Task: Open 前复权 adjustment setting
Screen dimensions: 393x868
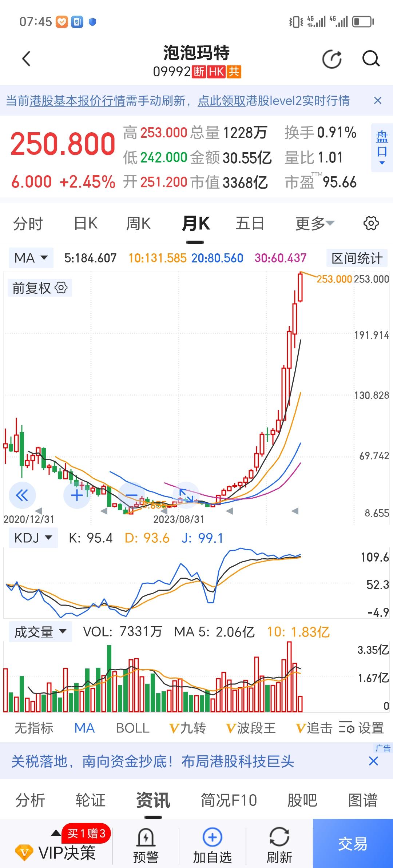Action: (40, 288)
